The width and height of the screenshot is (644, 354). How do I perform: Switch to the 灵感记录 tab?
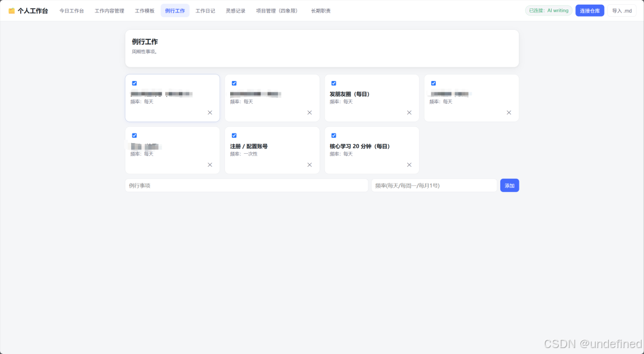pyautogui.click(x=236, y=11)
